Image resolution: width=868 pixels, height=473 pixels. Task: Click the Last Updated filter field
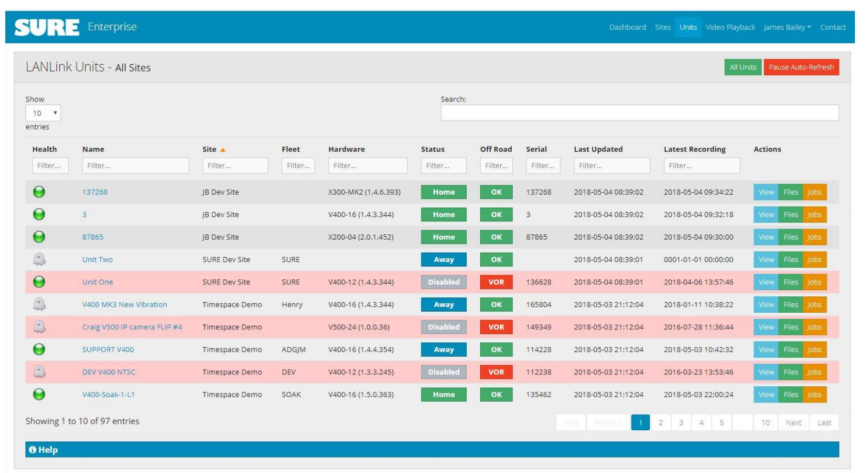[612, 166]
